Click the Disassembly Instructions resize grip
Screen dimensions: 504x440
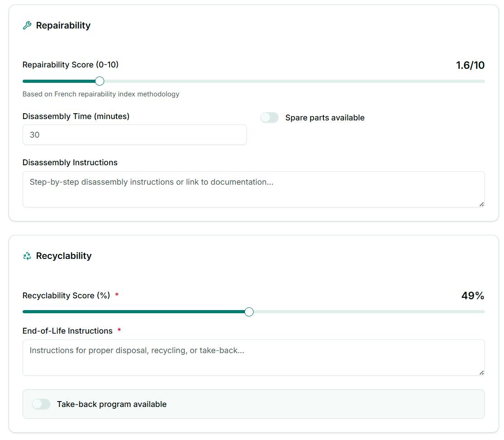pos(481,205)
